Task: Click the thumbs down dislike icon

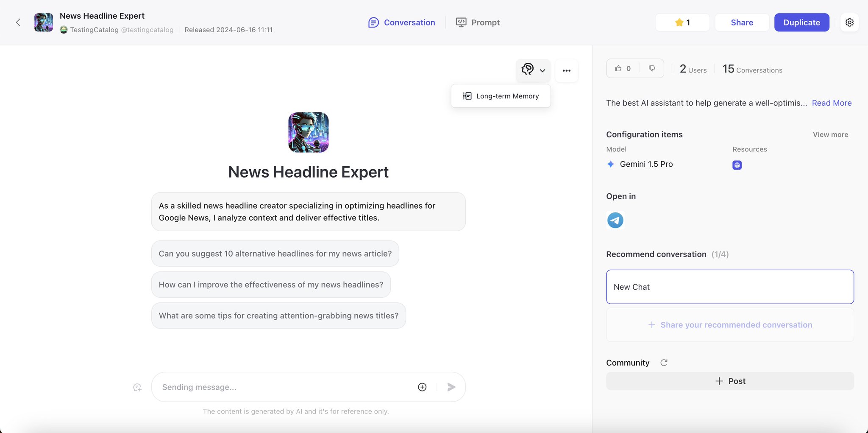Action: [x=652, y=68]
